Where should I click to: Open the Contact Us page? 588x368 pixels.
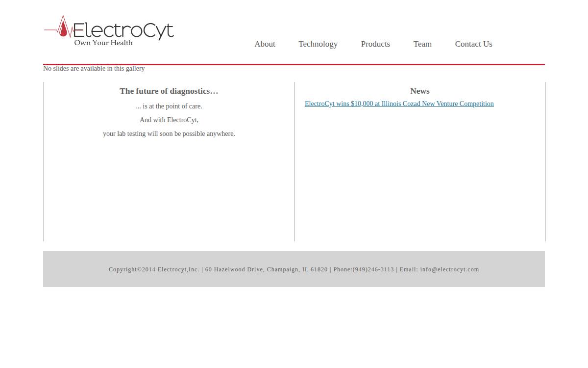473,44
